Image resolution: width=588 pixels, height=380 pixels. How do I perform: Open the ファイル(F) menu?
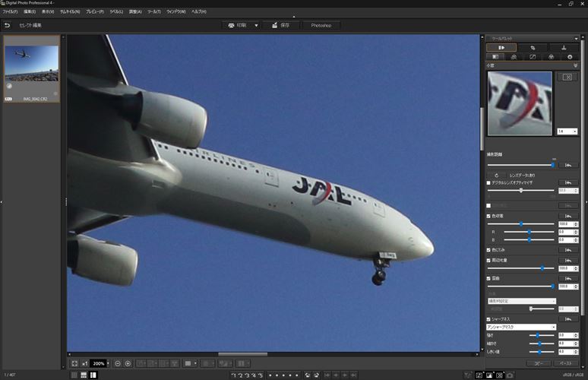pyautogui.click(x=10, y=11)
